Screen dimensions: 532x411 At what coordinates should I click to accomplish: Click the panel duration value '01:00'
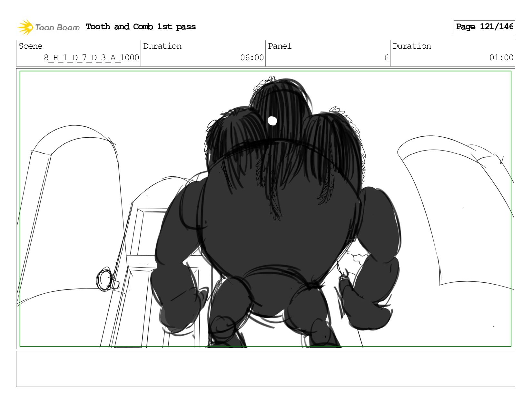[x=501, y=58]
